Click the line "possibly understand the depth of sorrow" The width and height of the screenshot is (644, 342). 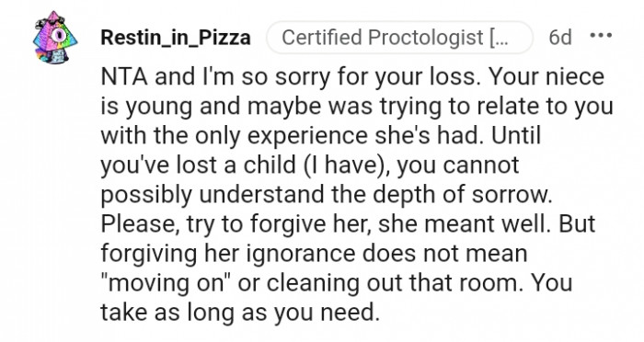[x=327, y=195]
